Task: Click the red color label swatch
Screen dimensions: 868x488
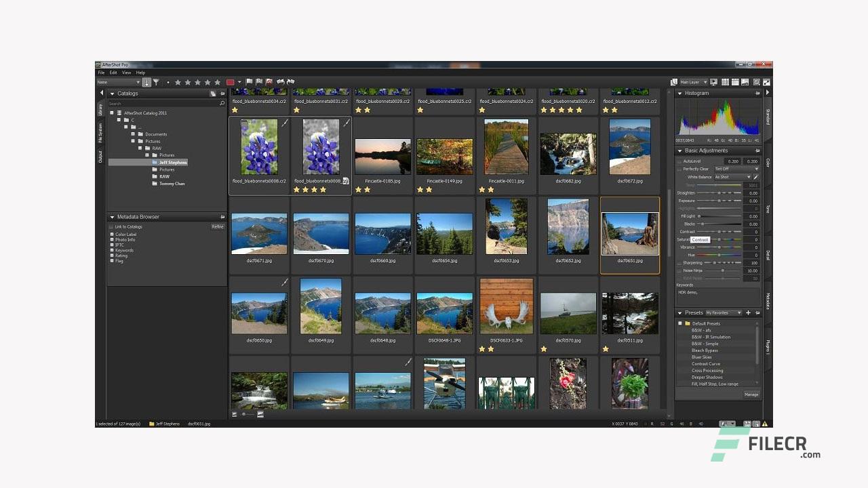Action: 231,82
